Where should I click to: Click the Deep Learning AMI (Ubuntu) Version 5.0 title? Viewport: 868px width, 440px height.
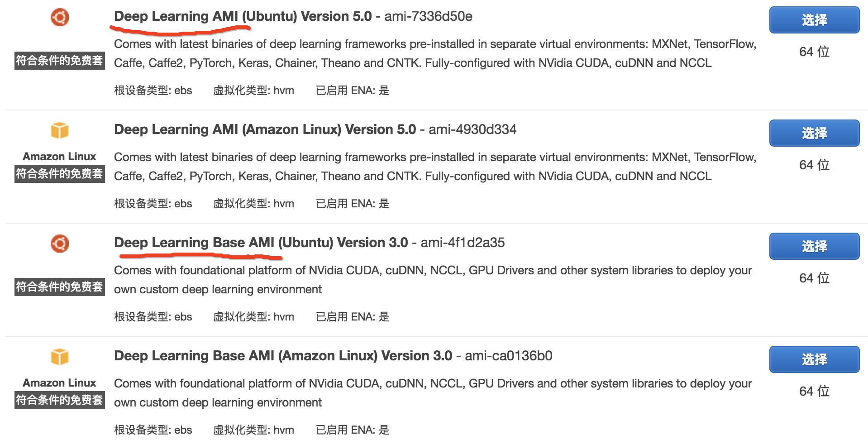(x=243, y=16)
